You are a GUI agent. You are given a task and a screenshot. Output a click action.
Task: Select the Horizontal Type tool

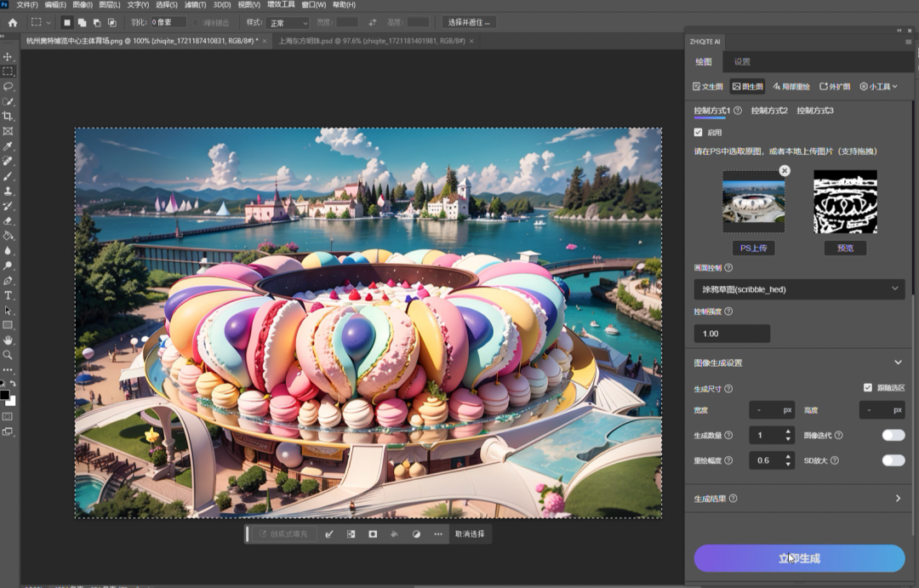point(8,295)
